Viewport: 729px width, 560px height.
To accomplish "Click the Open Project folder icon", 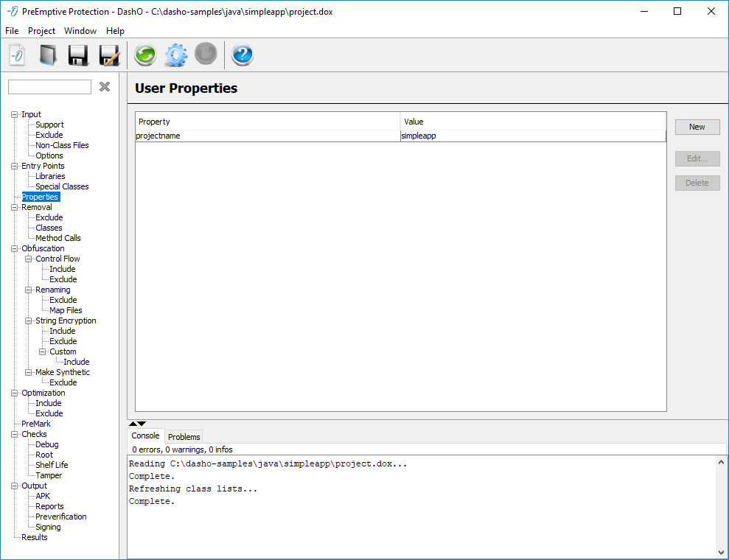I will click(48, 55).
